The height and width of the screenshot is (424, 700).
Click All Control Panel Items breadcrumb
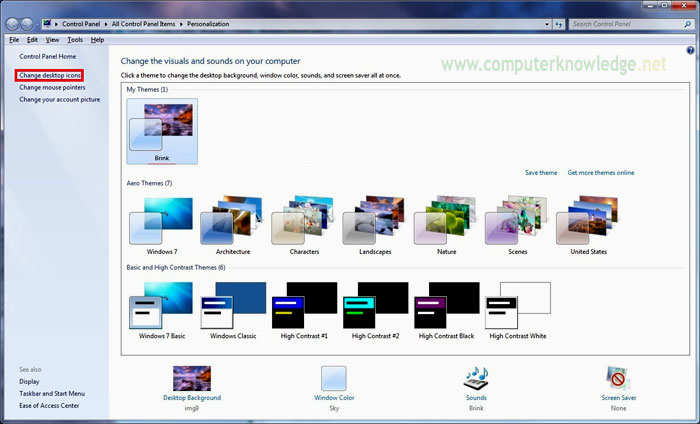click(x=143, y=24)
